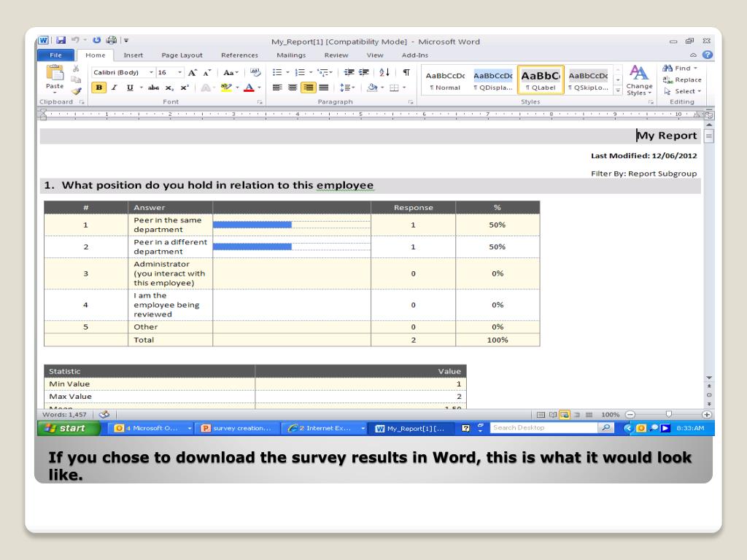
Task: Toggle Italic formatting
Action: pos(115,87)
